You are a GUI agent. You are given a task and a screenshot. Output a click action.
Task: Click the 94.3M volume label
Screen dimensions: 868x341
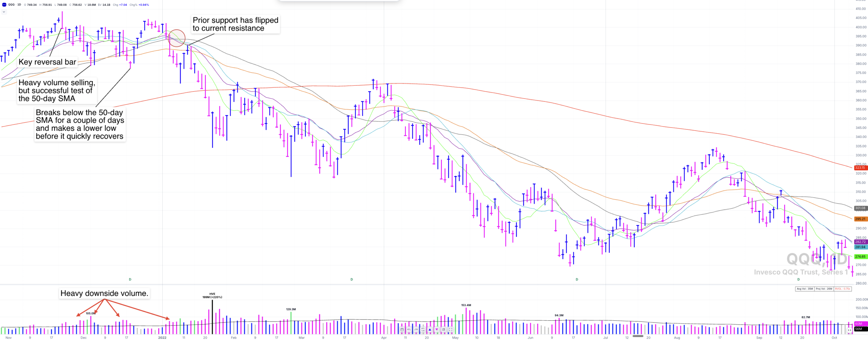coord(559,316)
